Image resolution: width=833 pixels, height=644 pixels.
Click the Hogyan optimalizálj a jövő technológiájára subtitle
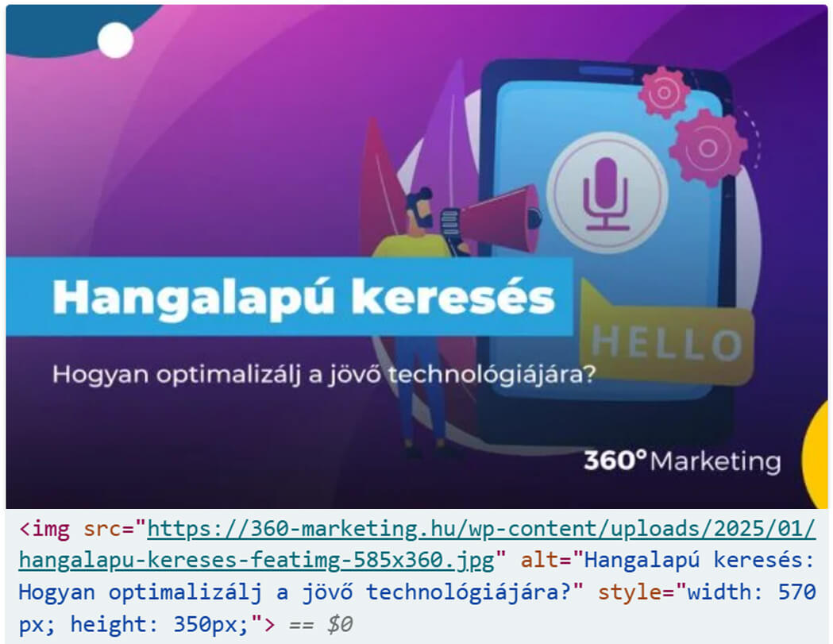click(324, 375)
